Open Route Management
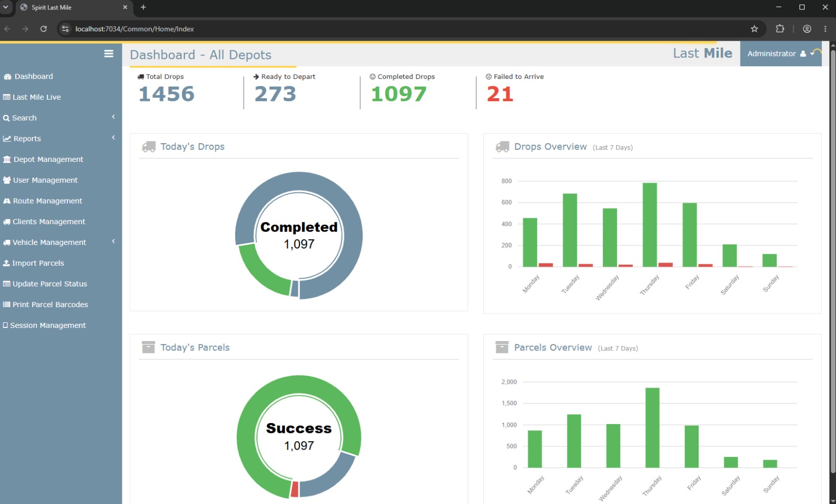836x504 pixels. tap(48, 201)
